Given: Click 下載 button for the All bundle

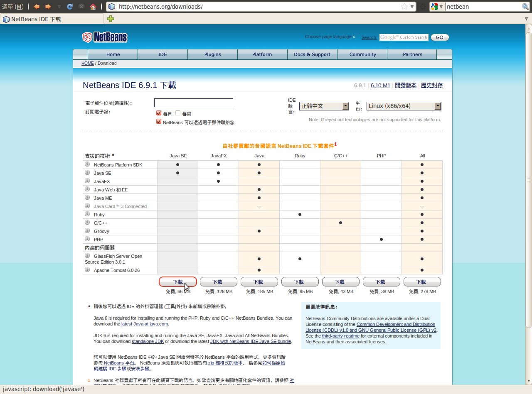Looking at the screenshot, I should (422, 282).
